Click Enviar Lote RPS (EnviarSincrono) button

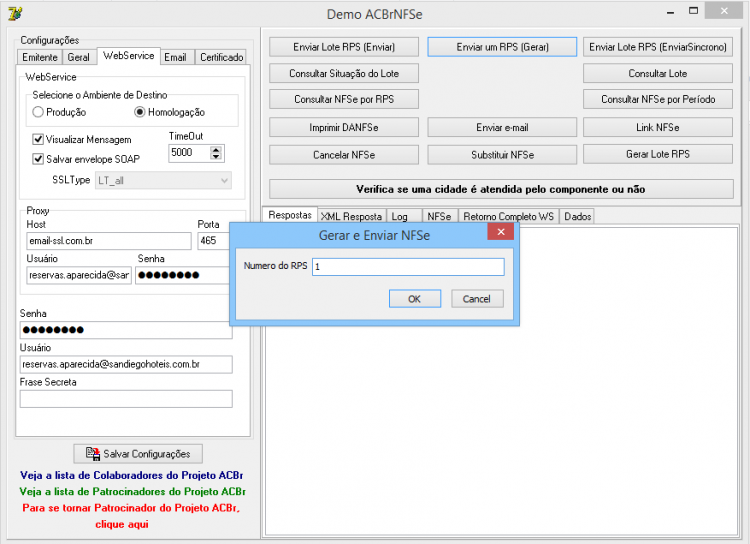click(x=658, y=47)
